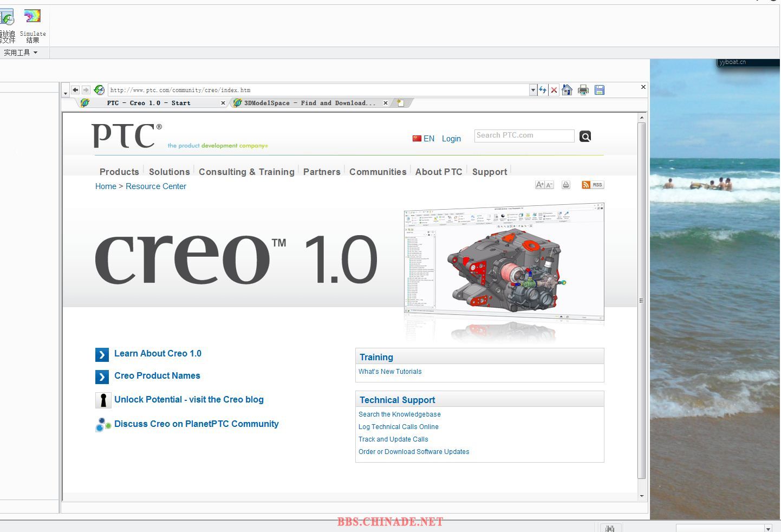Close the PTC - Creo 1.0 - Start tab
This screenshot has height=532, width=781.
pyautogui.click(x=223, y=103)
